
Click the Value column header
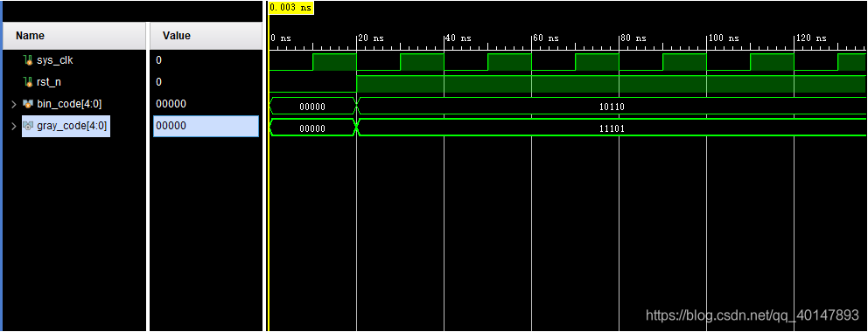206,35
